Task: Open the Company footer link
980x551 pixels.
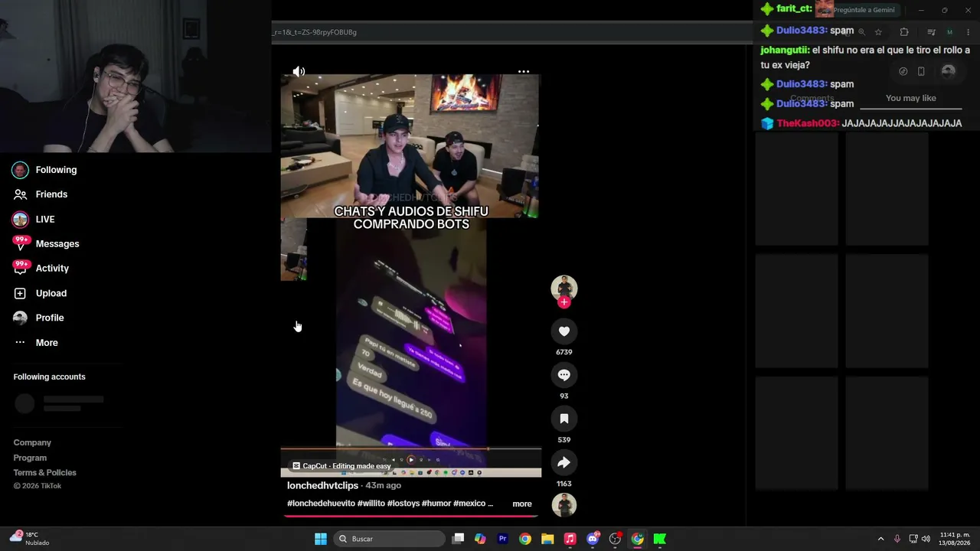Action: (x=32, y=442)
